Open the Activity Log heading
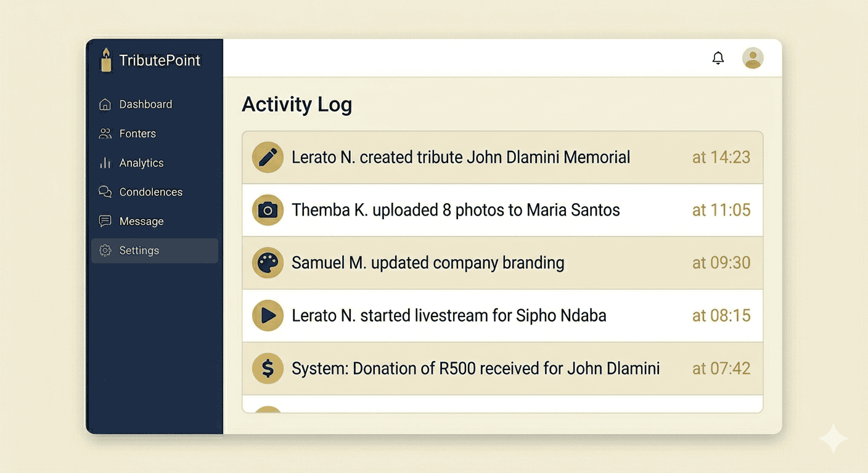Screen dimensions: 868x473 [297, 104]
